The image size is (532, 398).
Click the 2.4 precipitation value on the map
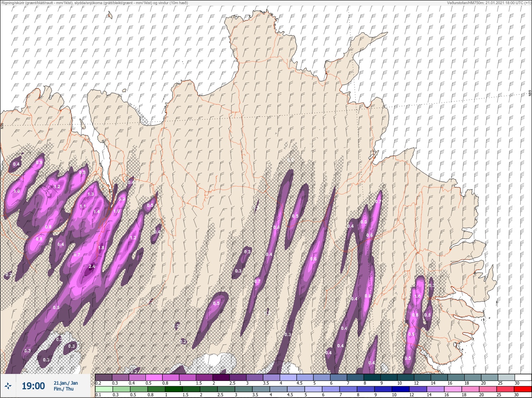(92, 266)
